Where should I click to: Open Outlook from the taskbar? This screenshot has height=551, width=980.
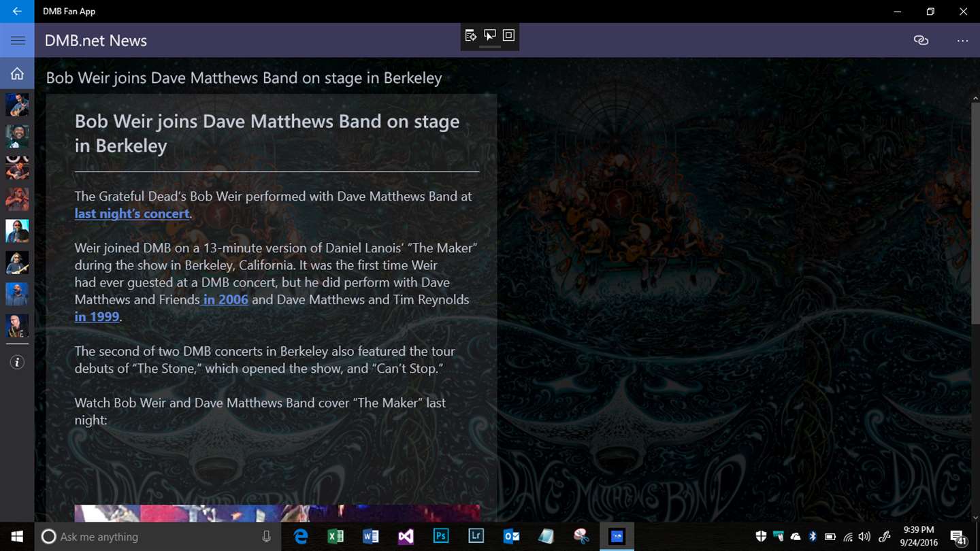(511, 537)
